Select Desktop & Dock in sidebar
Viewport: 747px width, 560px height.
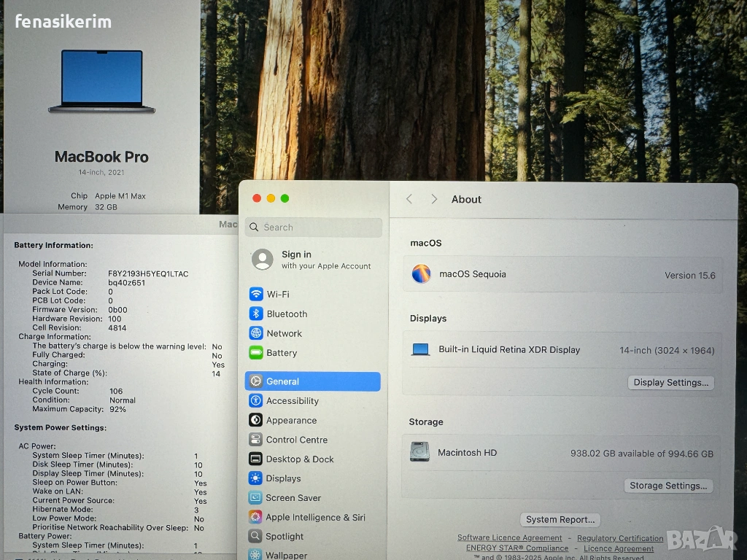pyautogui.click(x=299, y=459)
